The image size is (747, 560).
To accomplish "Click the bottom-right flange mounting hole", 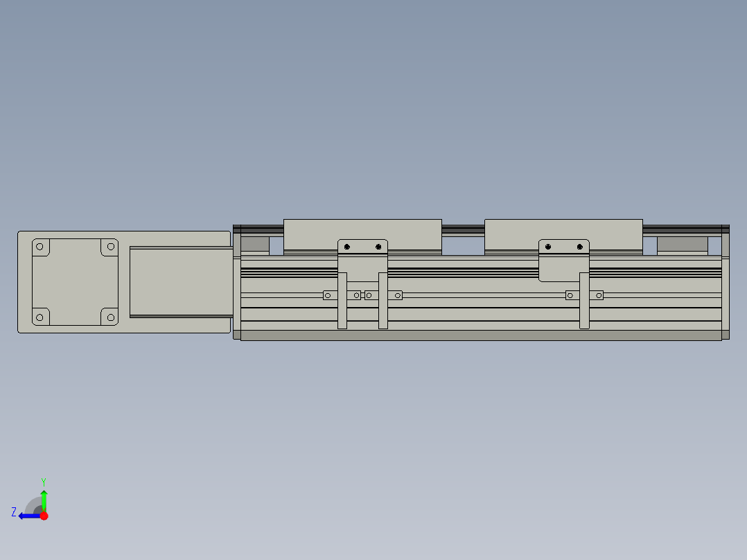I will pos(110,319).
